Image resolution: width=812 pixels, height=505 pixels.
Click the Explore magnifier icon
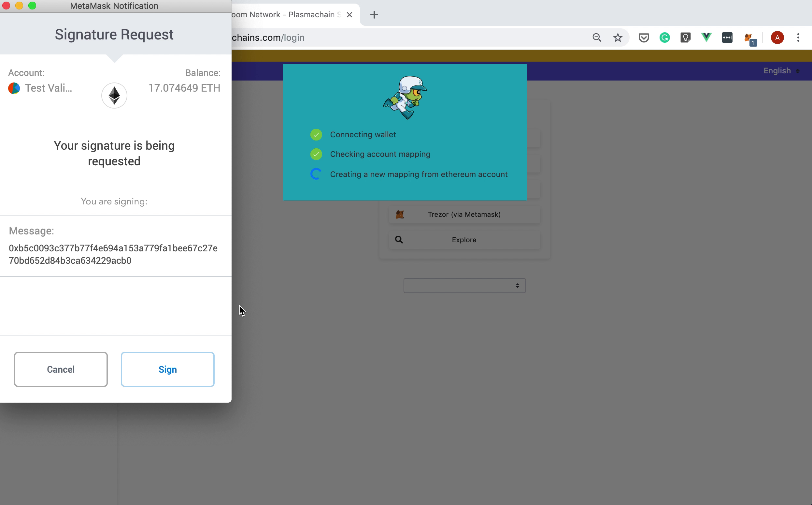tap(399, 240)
